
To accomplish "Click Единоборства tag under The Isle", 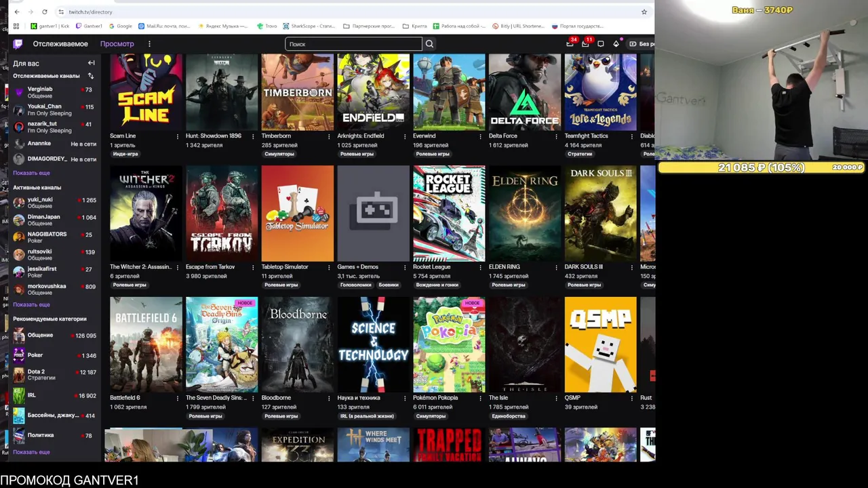I will pyautogui.click(x=508, y=416).
